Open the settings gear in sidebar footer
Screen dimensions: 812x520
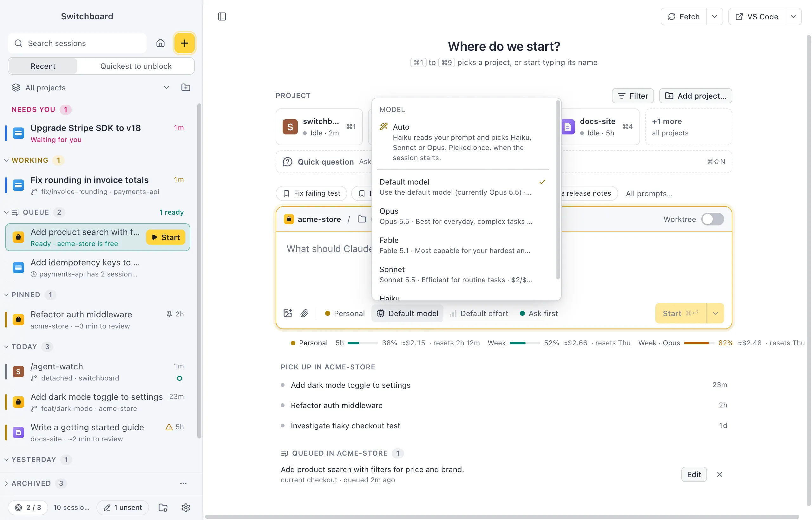[186, 507]
